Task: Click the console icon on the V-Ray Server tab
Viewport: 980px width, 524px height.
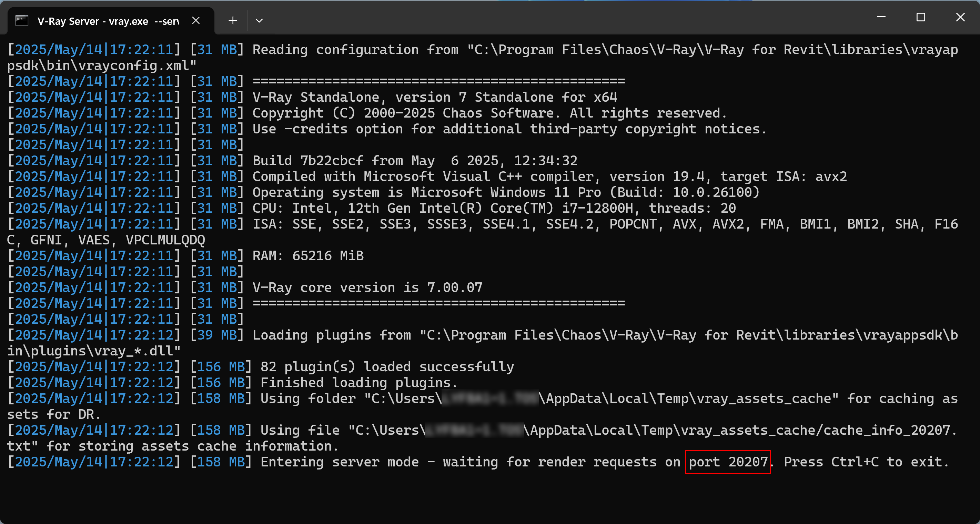Action: point(22,21)
